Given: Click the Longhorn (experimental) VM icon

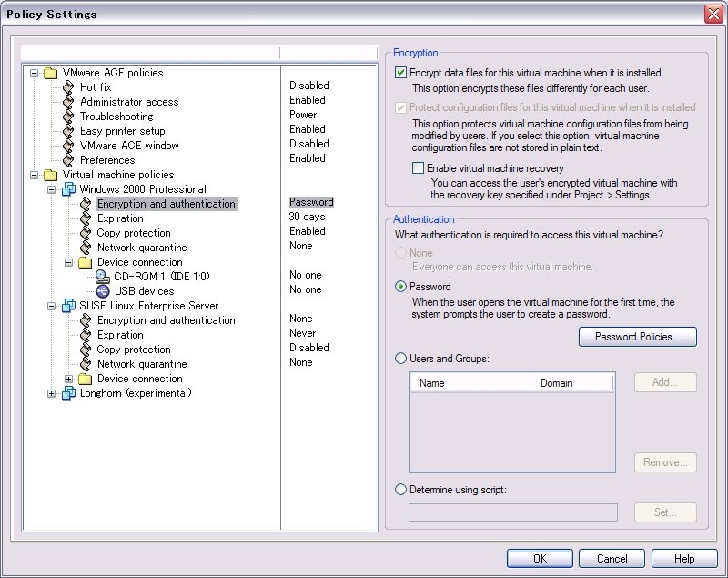Looking at the screenshot, I should coord(69,393).
